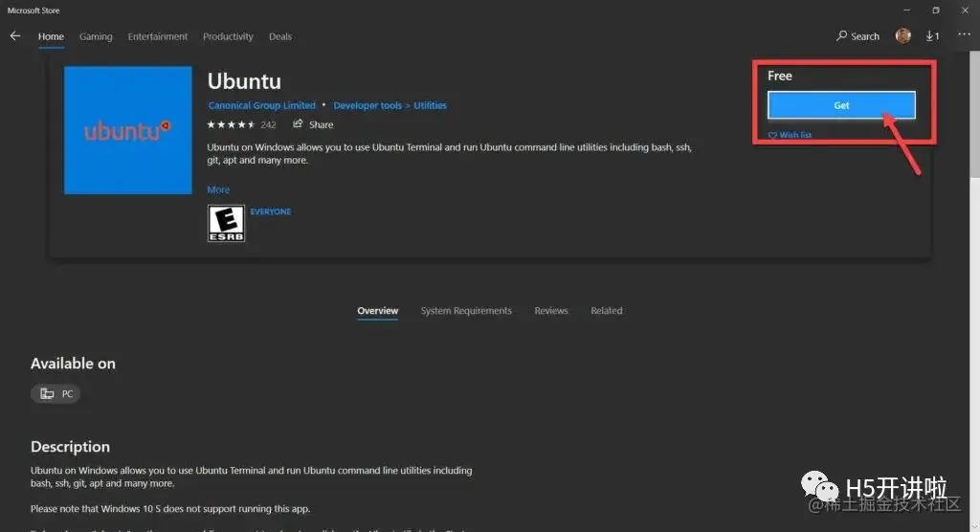Open the Related tab
The width and height of the screenshot is (980, 532).
point(606,311)
